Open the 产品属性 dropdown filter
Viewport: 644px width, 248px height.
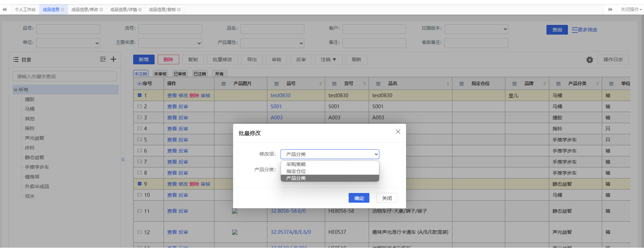272,43
